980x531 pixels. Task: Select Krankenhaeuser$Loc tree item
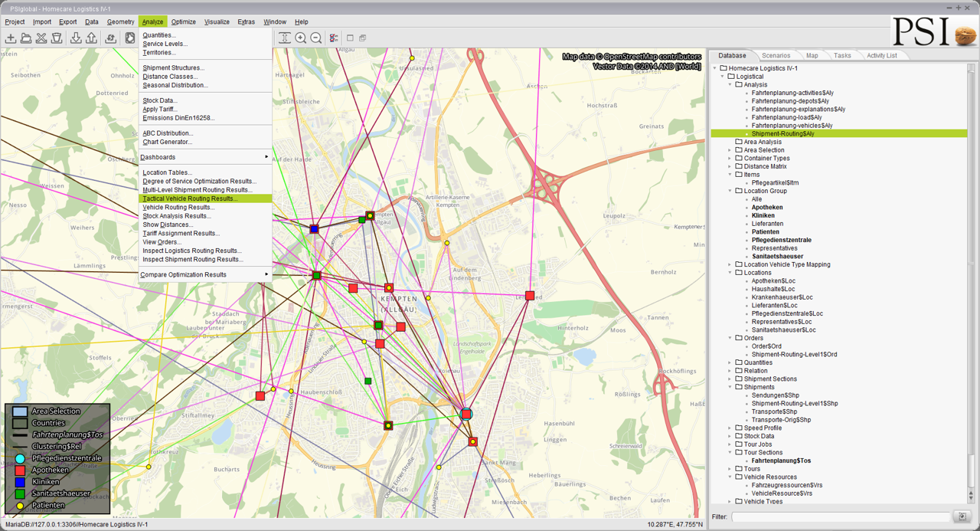782,297
